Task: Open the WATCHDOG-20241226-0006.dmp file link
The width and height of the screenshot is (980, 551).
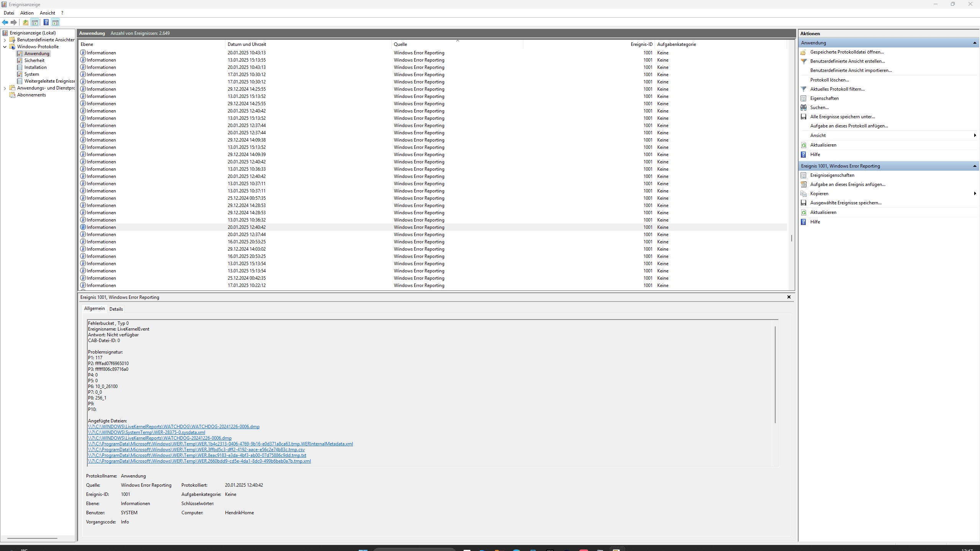Action: [173, 427]
